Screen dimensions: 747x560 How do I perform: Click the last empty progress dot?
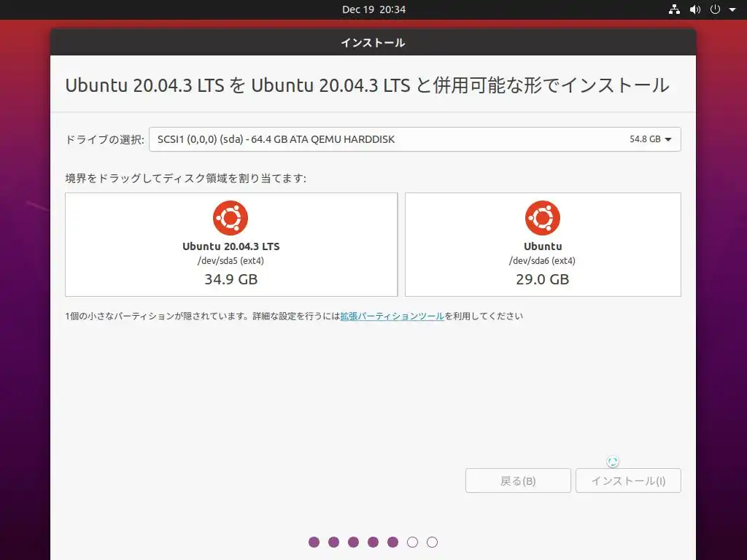coord(432,542)
